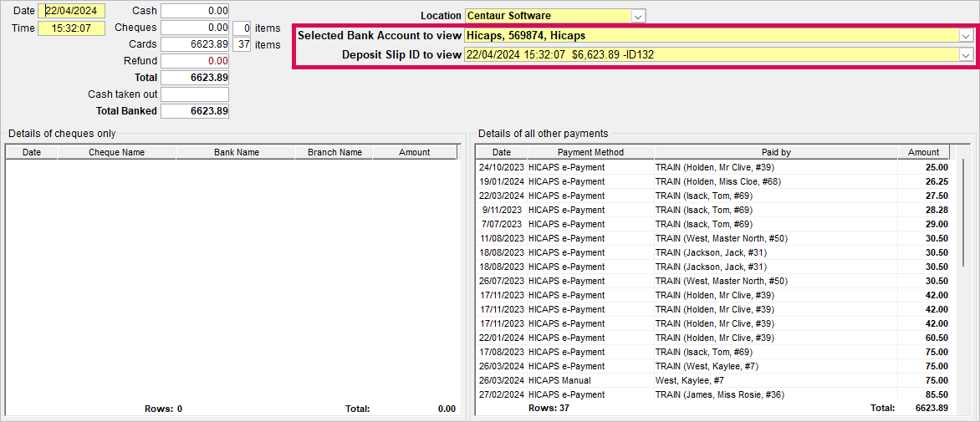
Task: Click the cheques total value 0.00
Action: point(447,409)
